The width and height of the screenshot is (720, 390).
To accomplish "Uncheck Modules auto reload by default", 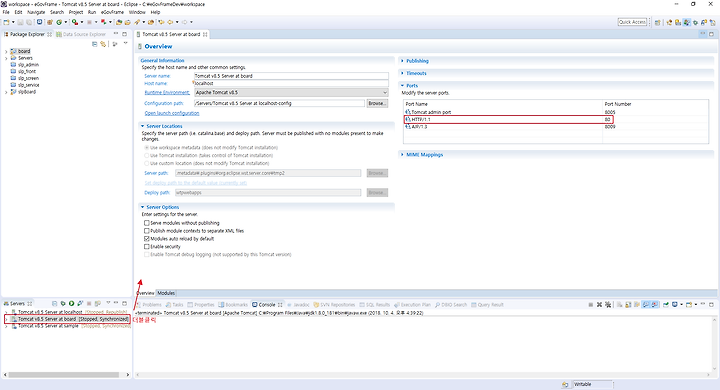I will pos(147,239).
